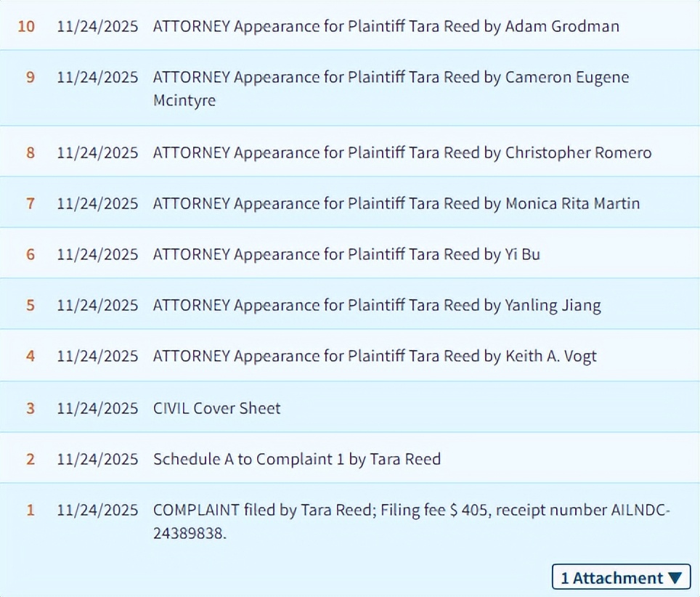
Task: Select the Monica Rita Martin appearance entry
Action: coord(396,203)
